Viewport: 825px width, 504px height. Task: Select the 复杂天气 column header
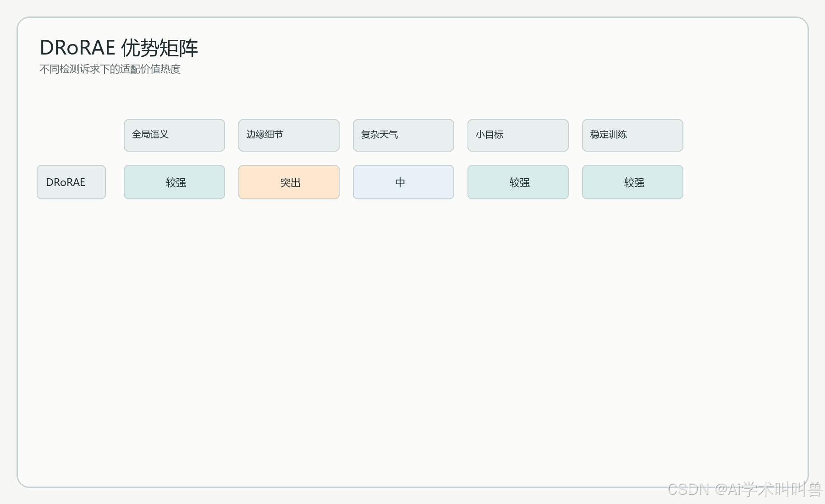tap(403, 135)
